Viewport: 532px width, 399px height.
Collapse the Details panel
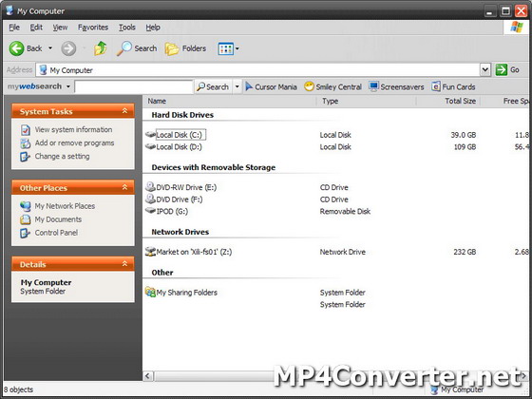[124, 264]
